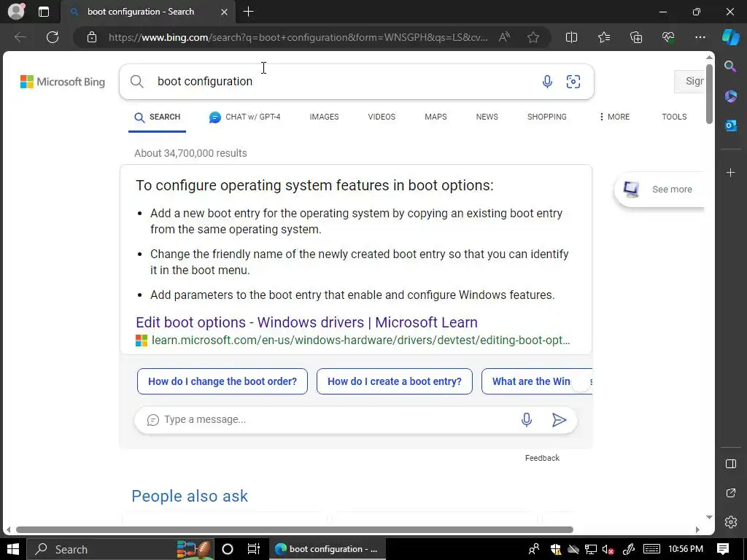Click taskbar Search box

tap(120, 549)
